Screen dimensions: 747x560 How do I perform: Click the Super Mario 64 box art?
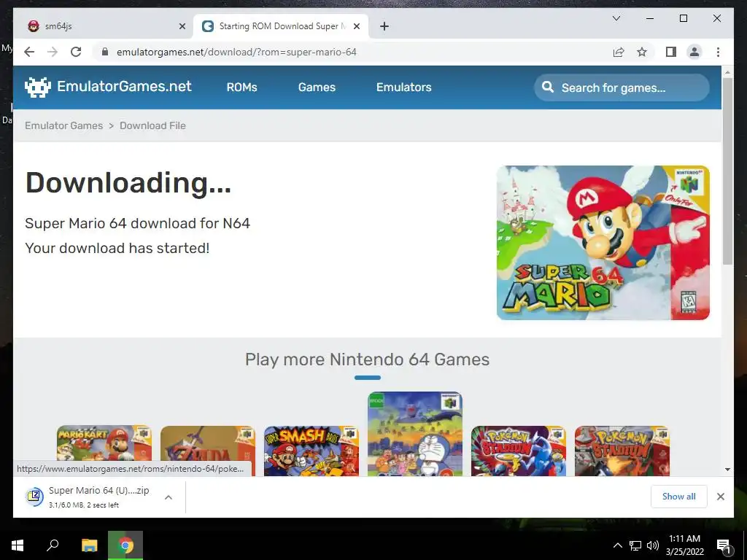click(603, 242)
